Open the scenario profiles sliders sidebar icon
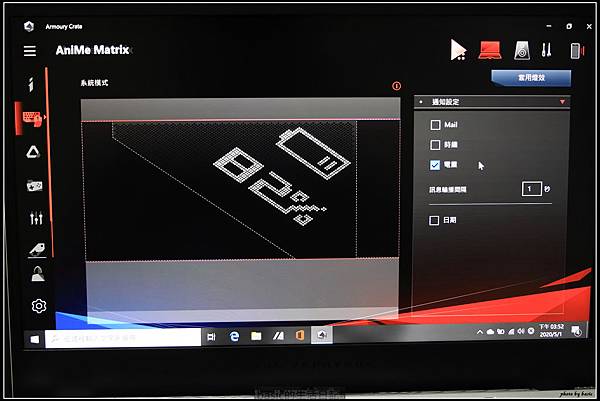Viewport: 600px width, 401px height. pyautogui.click(x=36, y=218)
